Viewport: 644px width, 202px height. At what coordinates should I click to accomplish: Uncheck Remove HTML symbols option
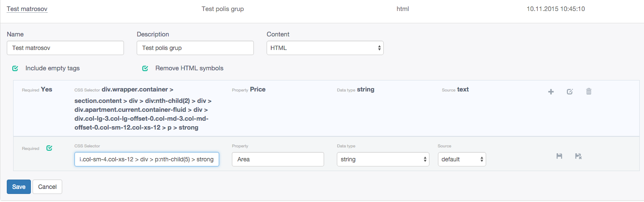pyautogui.click(x=145, y=68)
